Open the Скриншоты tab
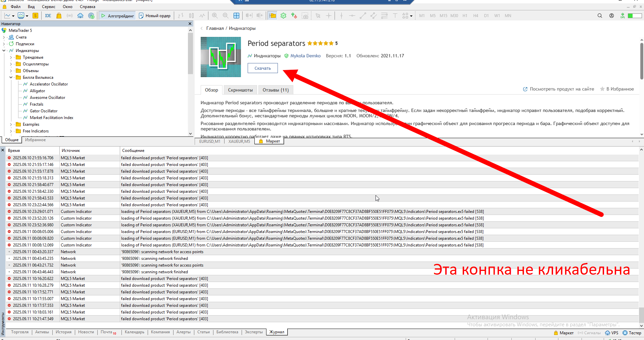This screenshot has width=644, height=340. click(240, 90)
